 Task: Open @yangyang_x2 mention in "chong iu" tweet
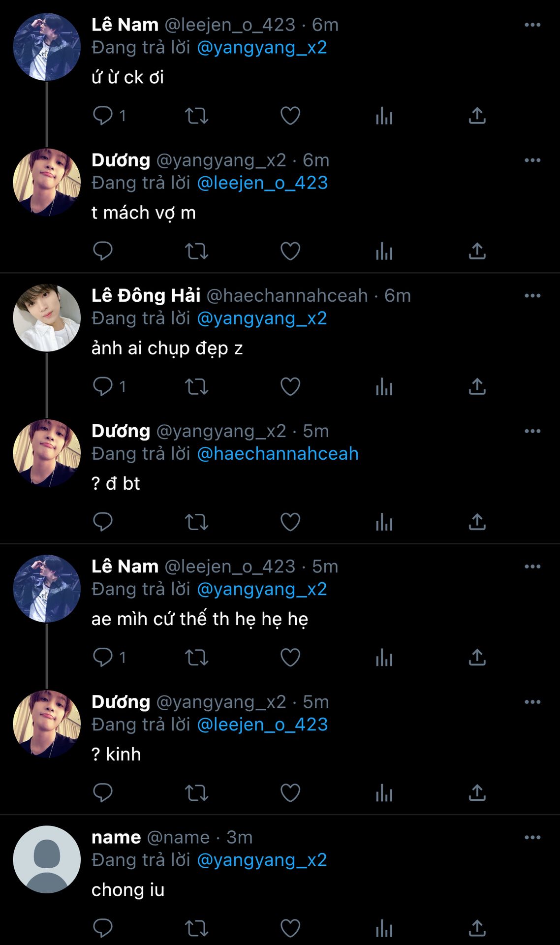[262, 860]
